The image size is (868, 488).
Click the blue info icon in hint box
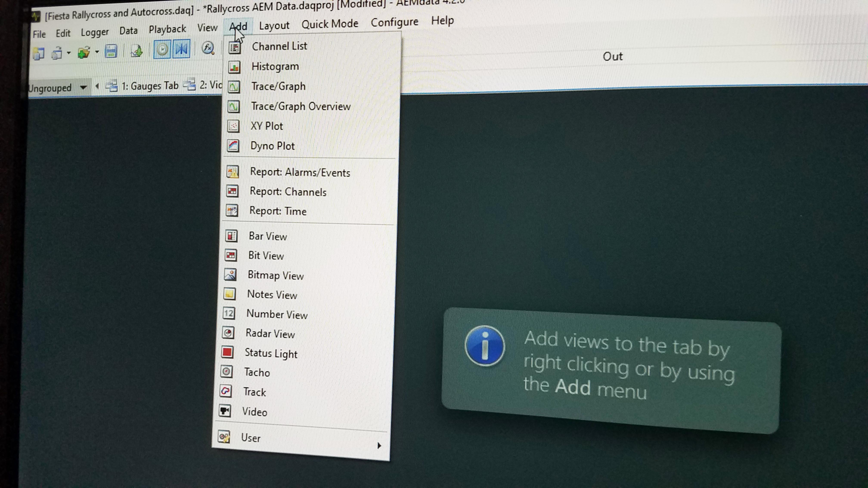pos(485,346)
